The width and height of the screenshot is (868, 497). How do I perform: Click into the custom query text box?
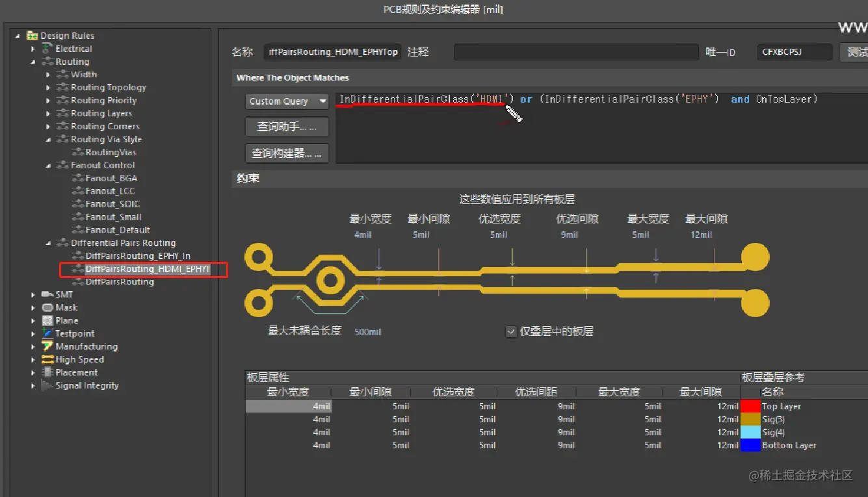click(x=601, y=128)
